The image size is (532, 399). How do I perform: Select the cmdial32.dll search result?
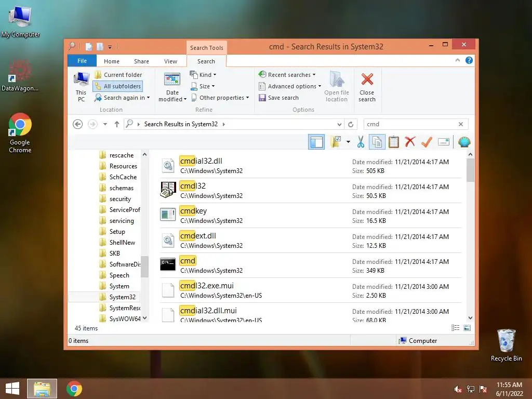311,166
